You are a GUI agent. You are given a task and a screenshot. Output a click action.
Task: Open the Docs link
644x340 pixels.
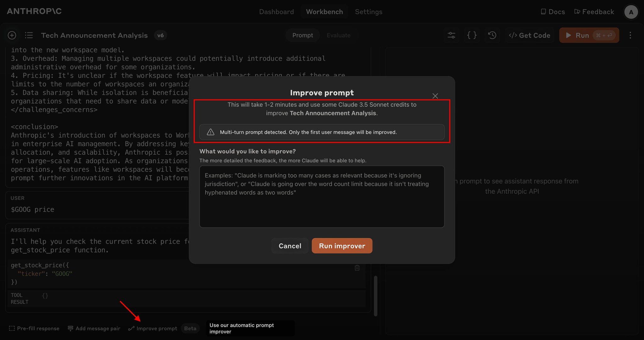(x=553, y=12)
